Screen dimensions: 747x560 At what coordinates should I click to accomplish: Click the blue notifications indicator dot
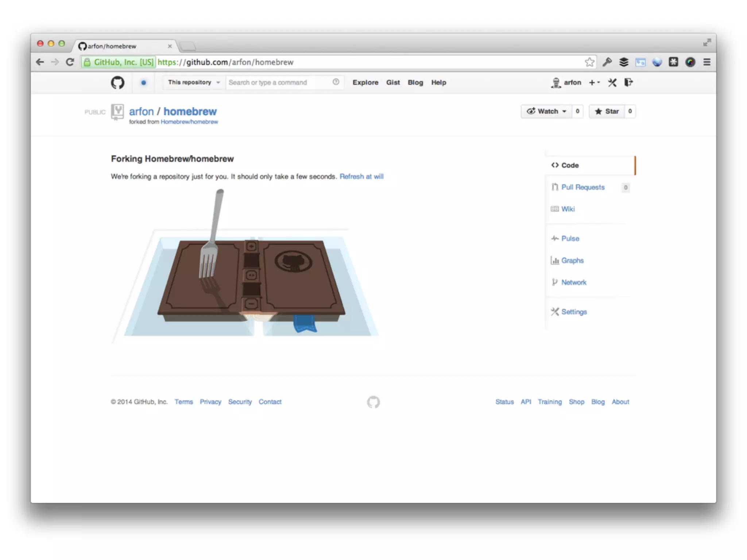(x=143, y=83)
